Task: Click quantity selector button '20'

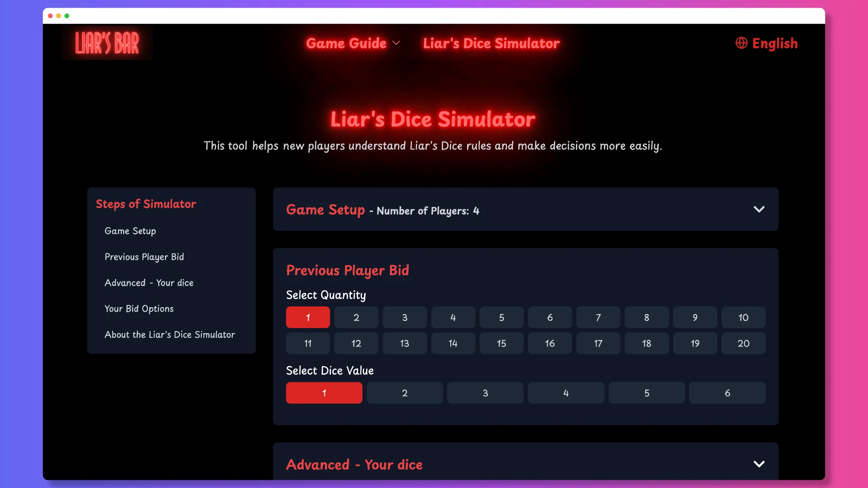Action: pyautogui.click(x=743, y=343)
